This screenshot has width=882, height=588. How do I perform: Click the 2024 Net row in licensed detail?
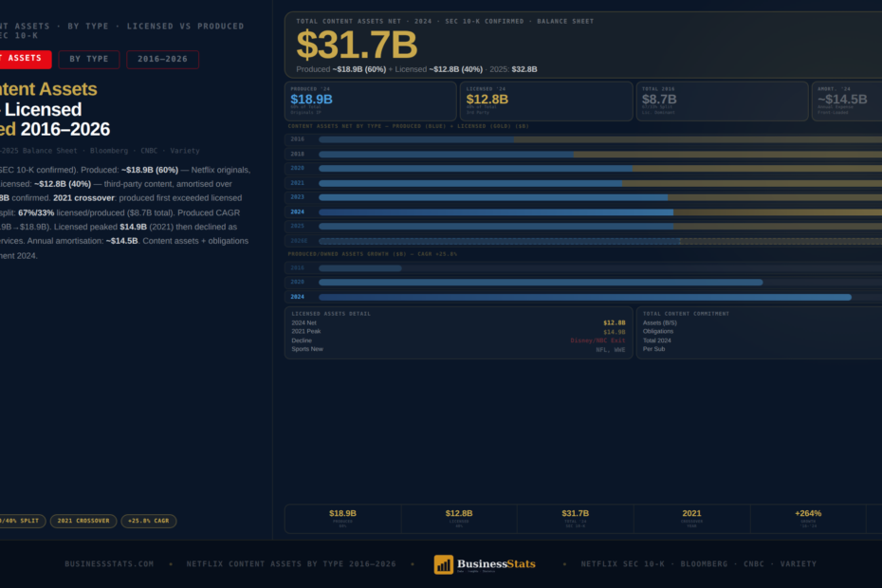(x=458, y=323)
